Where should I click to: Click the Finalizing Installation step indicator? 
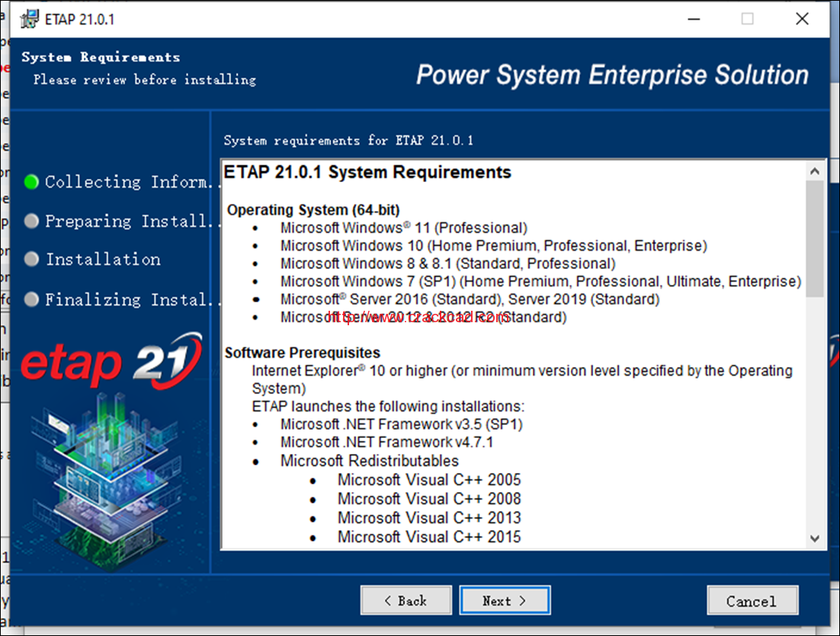coord(31,299)
